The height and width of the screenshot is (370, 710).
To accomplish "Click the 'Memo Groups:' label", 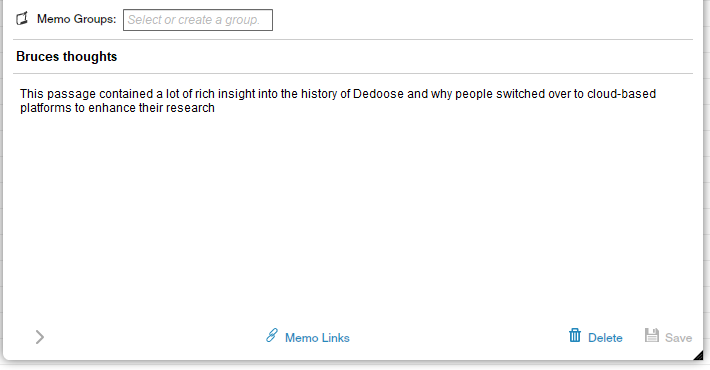I will tap(77, 19).
